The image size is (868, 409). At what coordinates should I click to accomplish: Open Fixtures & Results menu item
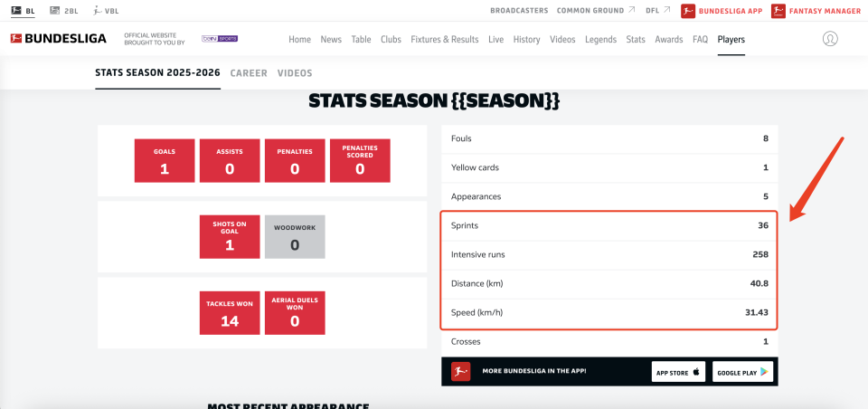[x=444, y=40]
